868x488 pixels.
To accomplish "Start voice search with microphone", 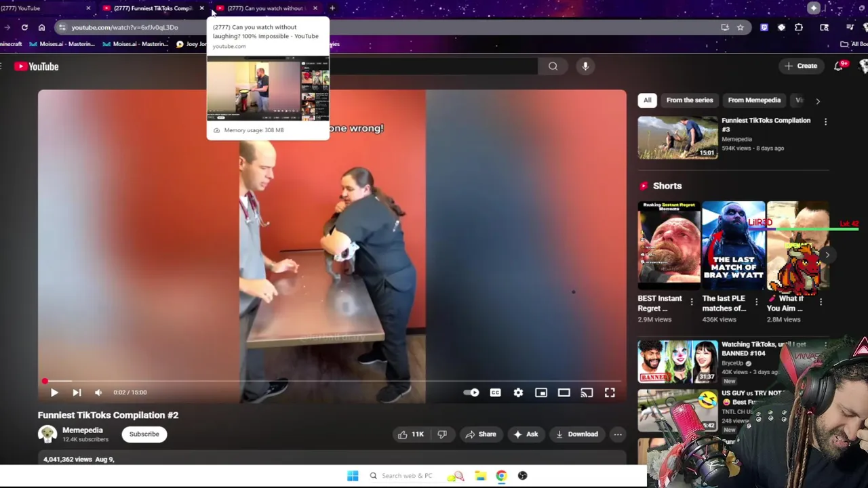I will coord(585,66).
